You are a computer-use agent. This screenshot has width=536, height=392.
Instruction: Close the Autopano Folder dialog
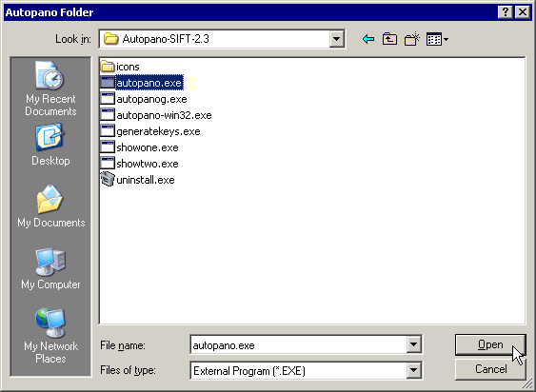point(523,12)
